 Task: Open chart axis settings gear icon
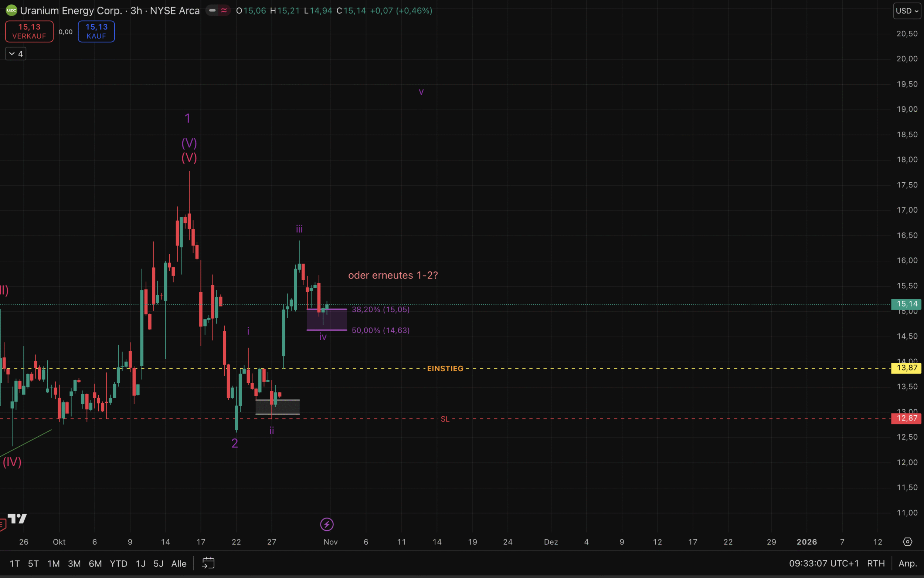click(x=908, y=542)
